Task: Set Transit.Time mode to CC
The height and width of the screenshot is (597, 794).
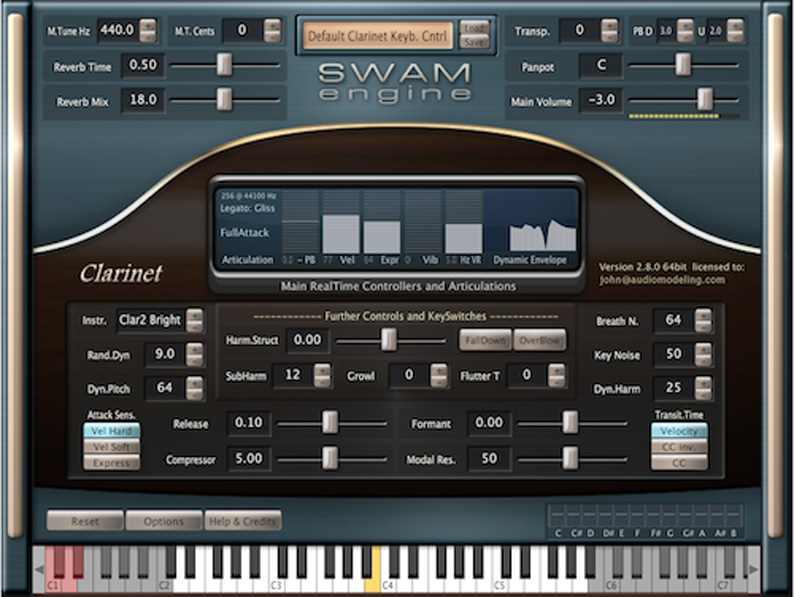Action: tap(679, 463)
